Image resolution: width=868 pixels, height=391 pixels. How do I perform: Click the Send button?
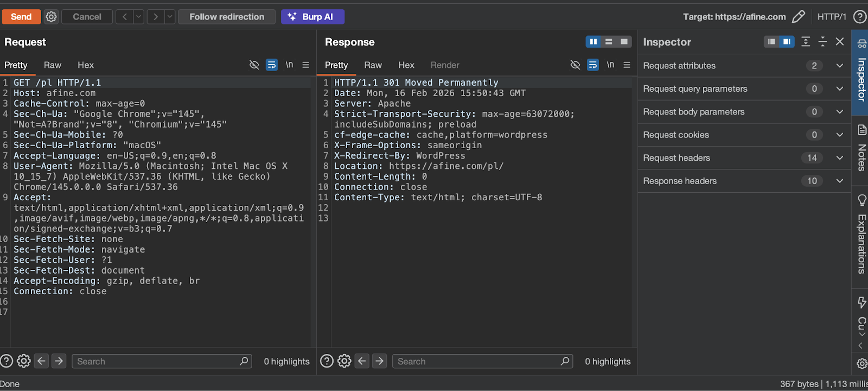21,17
